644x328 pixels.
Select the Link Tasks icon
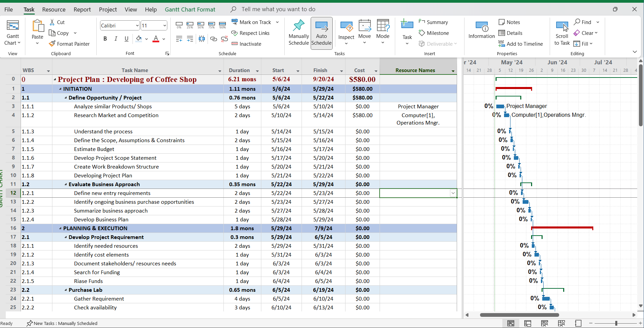[213, 39]
